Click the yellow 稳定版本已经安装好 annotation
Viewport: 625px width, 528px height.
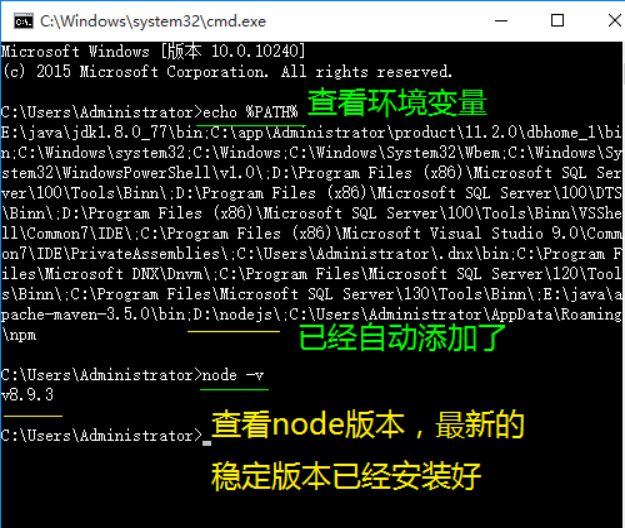click(x=346, y=476)
